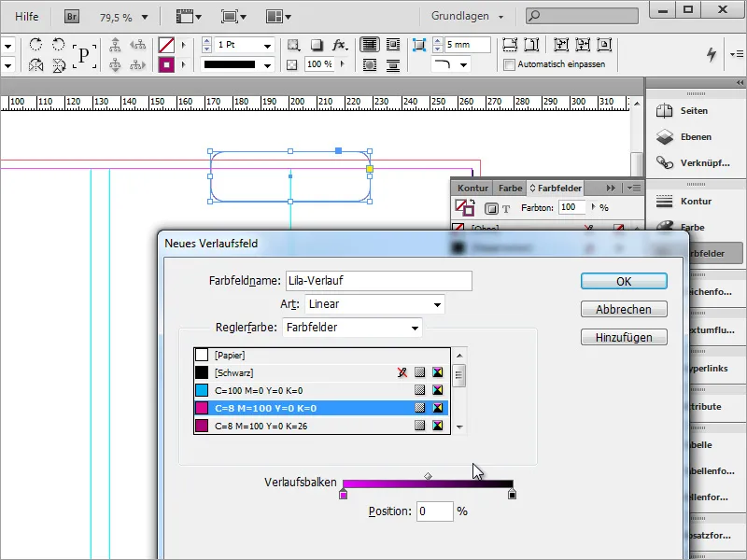The height and width of the screenshot is (560, 747).
Task: Open Art Linear dropdown
Action: point(374,304)
